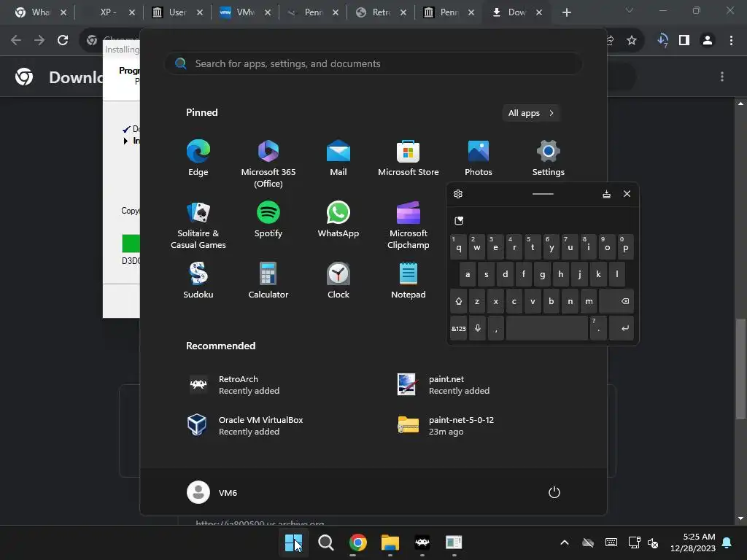Open the emoji panel on touch keyboard
Screen dimensions: 747x560
(459, 220)
